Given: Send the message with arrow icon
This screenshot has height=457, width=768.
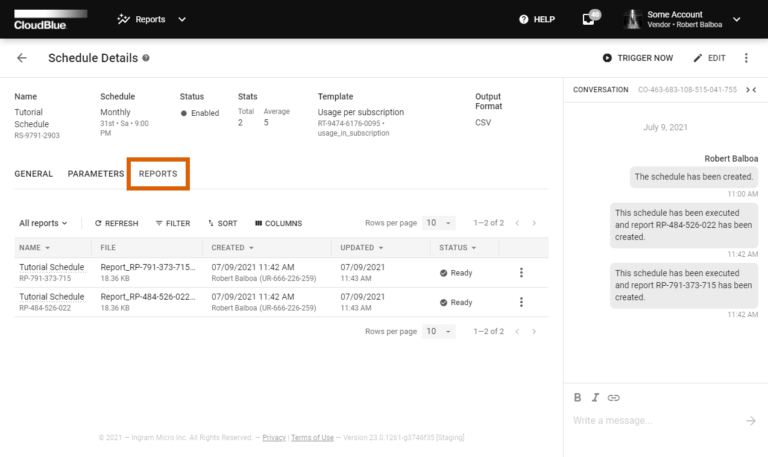Looking at the screenshot, I should (x=751, y=421).
